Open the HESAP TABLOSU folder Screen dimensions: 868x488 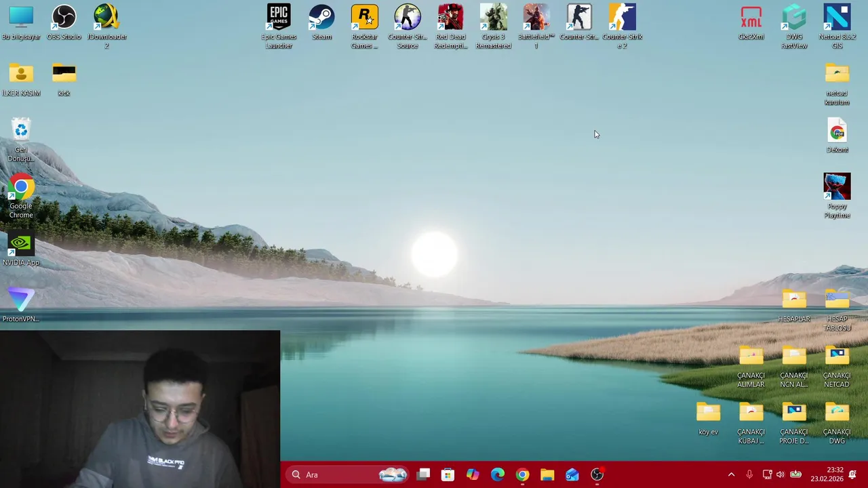pos(837,310)
